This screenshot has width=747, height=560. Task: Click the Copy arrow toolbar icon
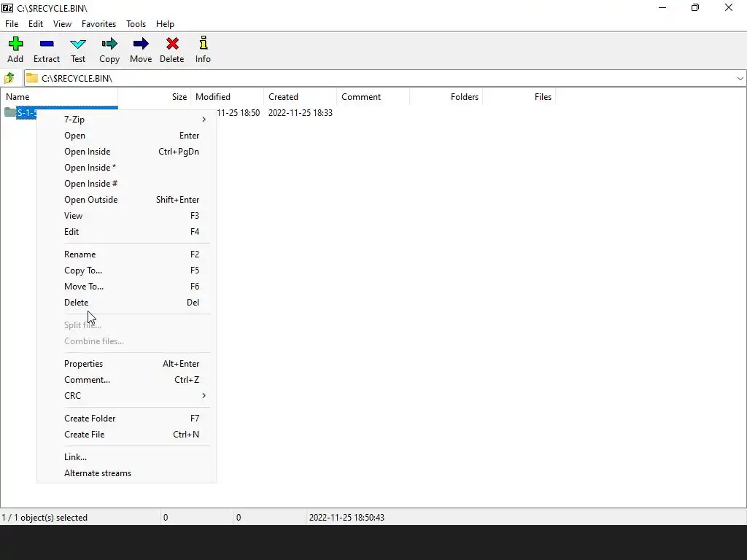(109, 44)
